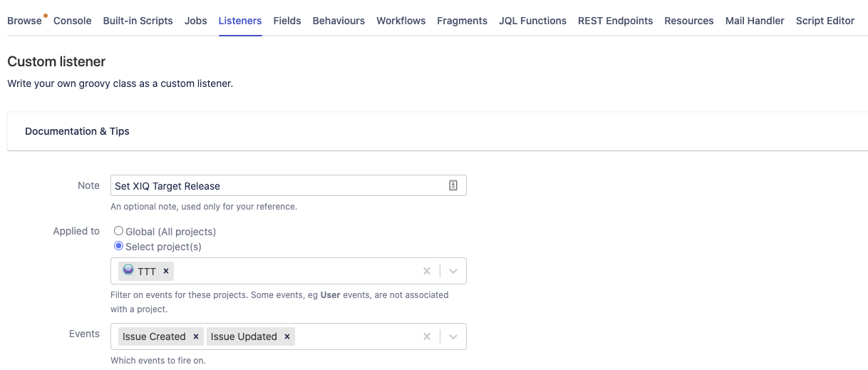Viewport: 868px width, 370px height.
Task: Click the icon inside Note field
Action: click(453, 185)
